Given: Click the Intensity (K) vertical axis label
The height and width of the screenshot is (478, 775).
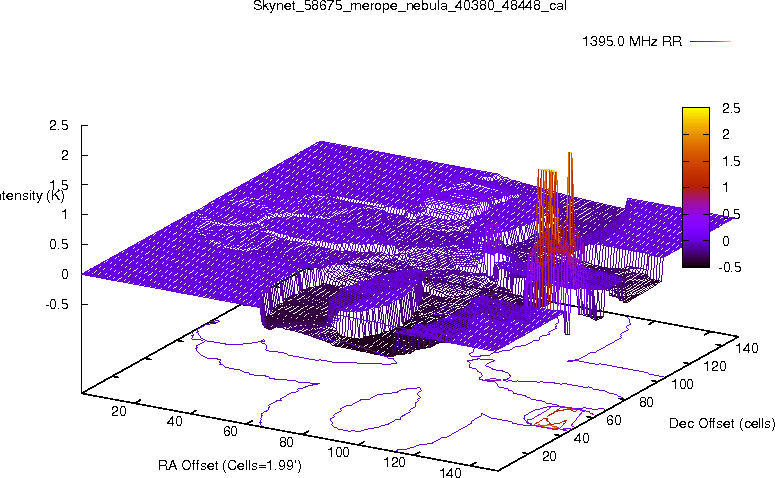Looking at the screenshot, I should tap(32, 196).
